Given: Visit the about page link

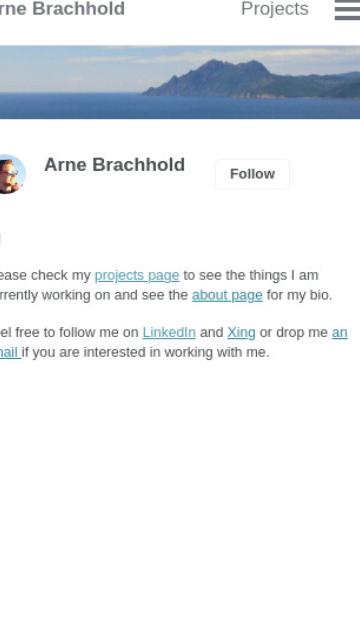Looking at the screenshot, I should 227,295.
